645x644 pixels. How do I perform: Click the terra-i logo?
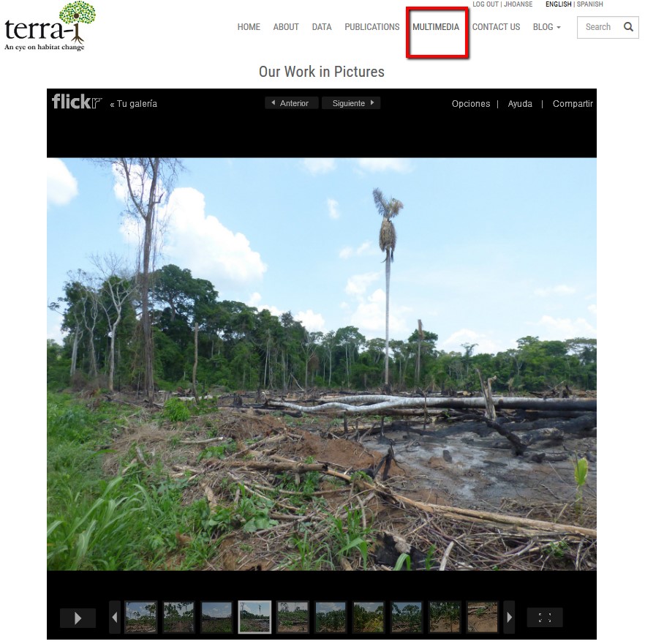pos(50,26)
